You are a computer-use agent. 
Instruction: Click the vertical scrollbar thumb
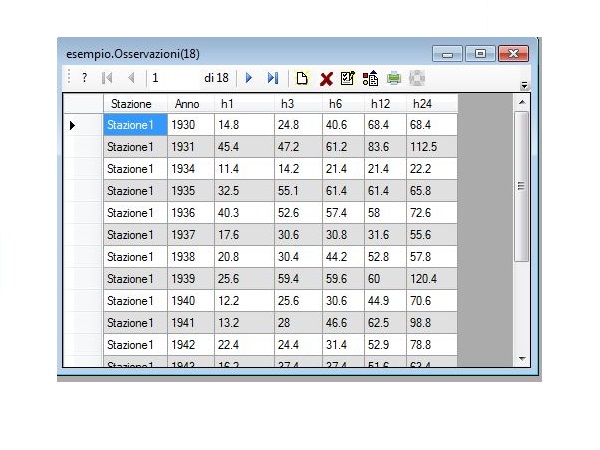(x=521, y=186)
